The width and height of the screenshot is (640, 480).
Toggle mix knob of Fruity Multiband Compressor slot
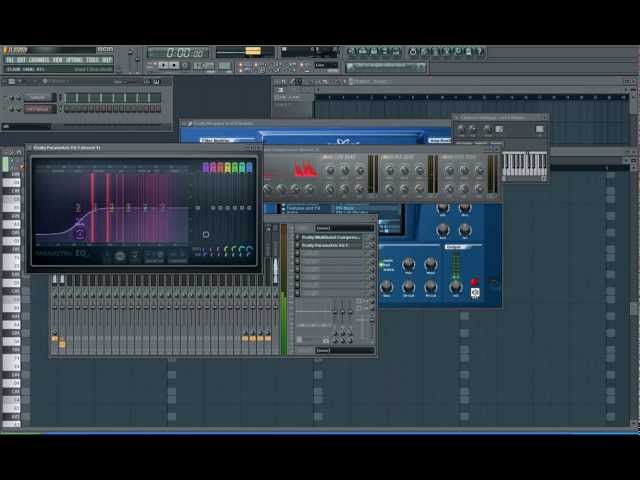pyautogui.click(x=371, y=237)
